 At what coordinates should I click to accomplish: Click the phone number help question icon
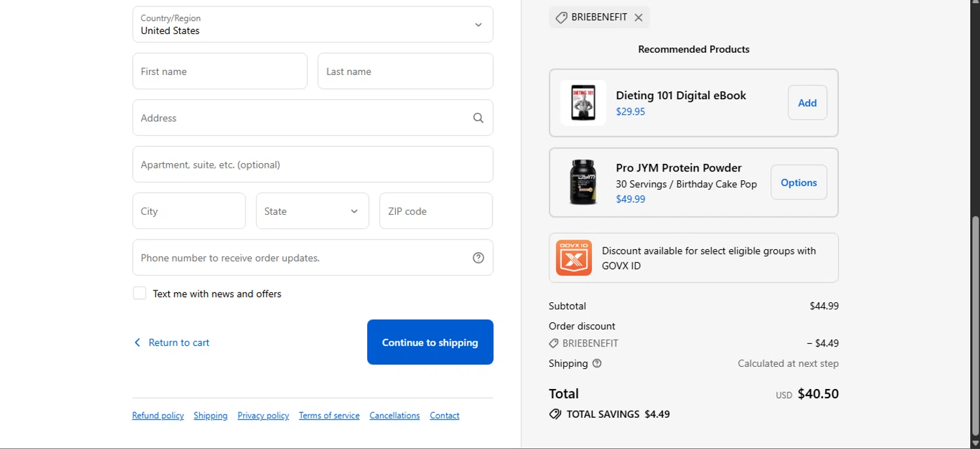point(478,258)
